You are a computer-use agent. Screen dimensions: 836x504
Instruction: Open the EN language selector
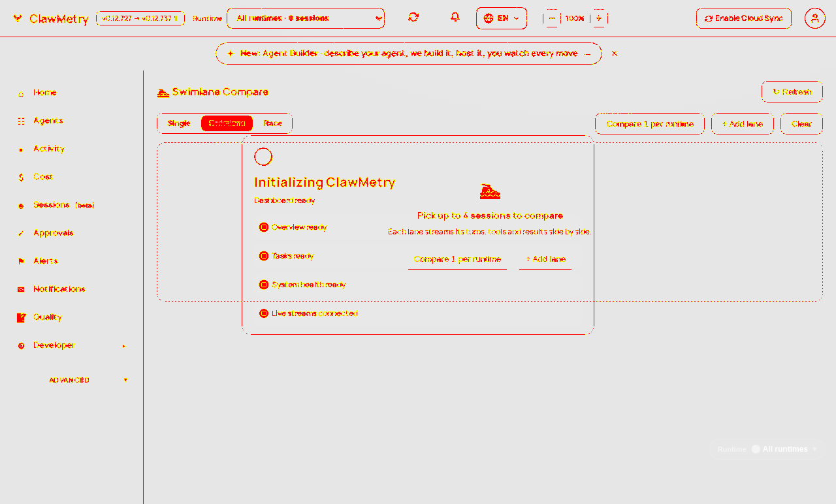tap(502, 18)
